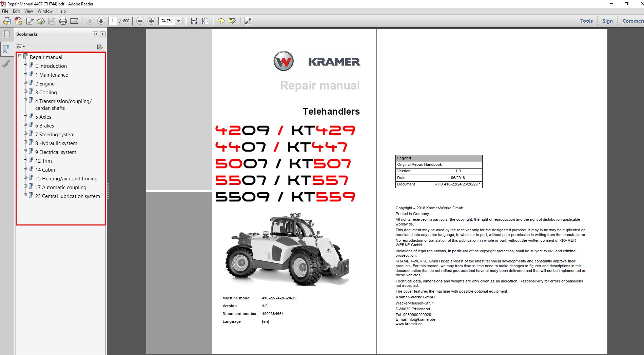644x355 pixels.
Task: Select the Highlight text tool
Action: [x=232, y=21]
